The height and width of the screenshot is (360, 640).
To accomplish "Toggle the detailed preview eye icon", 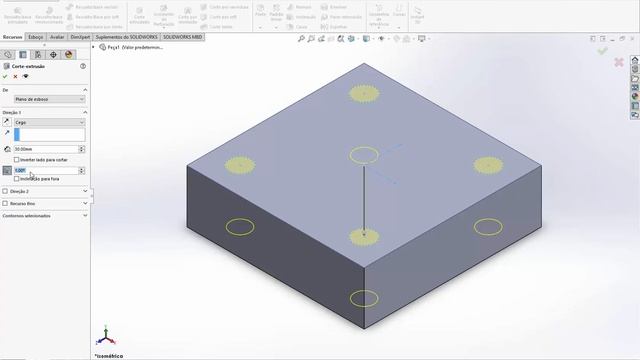I will coord(26,76).
